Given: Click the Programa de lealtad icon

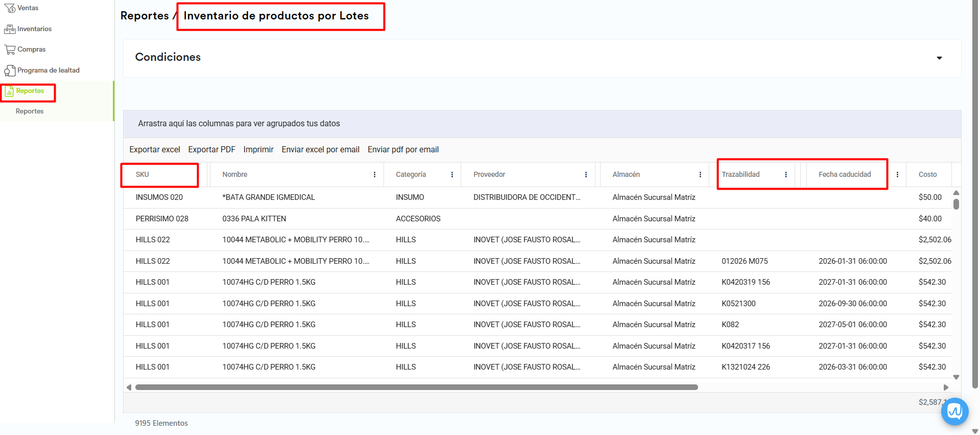Looking at the screenshot, I should (x=10, y=71).
